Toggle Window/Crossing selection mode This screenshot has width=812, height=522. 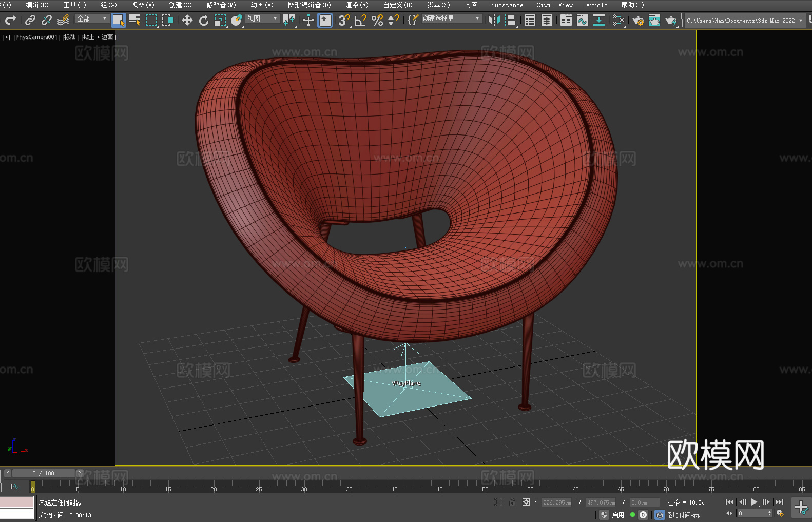point(168,20)
